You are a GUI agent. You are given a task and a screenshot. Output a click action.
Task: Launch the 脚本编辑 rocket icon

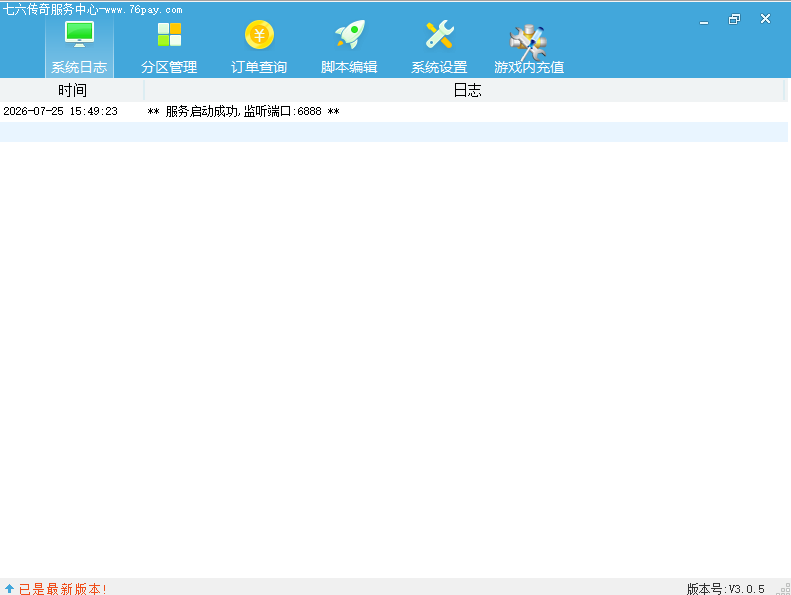(x=350, y=34)
